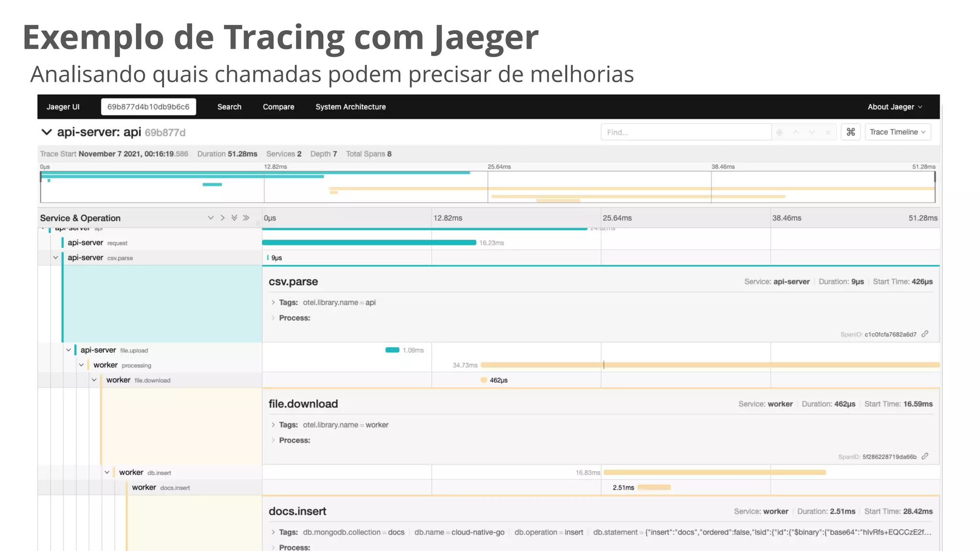980x551 pixels.
Task: Open the Search tab in the navbar
Action: click(x=229, y=107)
